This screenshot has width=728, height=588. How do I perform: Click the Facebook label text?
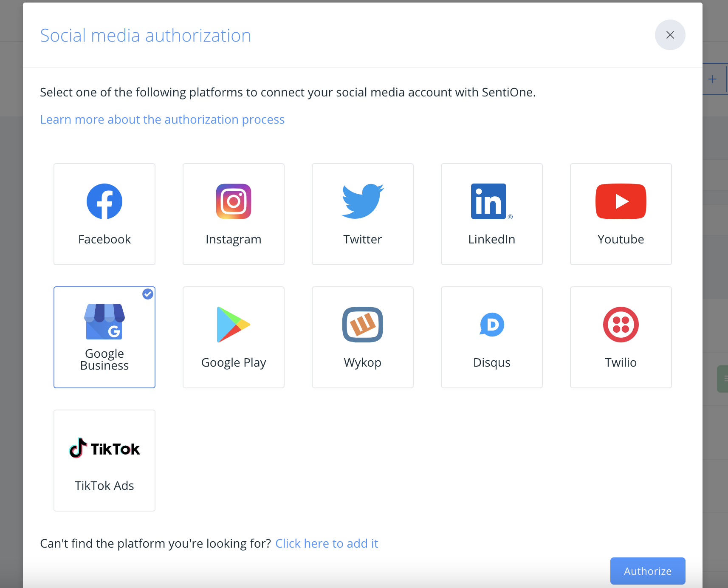[x=104, y=239]
